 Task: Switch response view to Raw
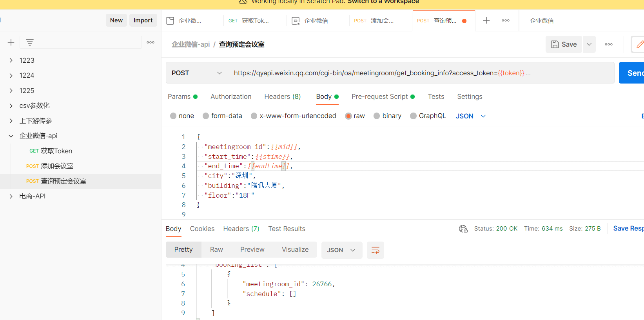(216, 249)
